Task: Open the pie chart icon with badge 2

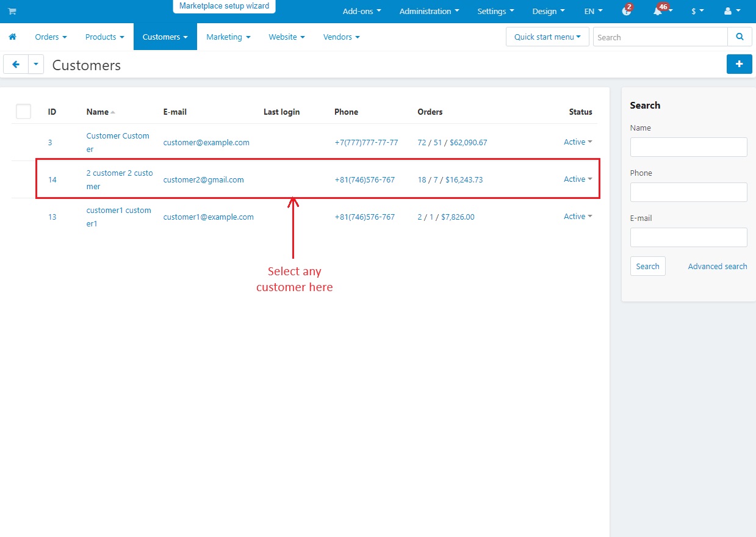Action: 627,11
